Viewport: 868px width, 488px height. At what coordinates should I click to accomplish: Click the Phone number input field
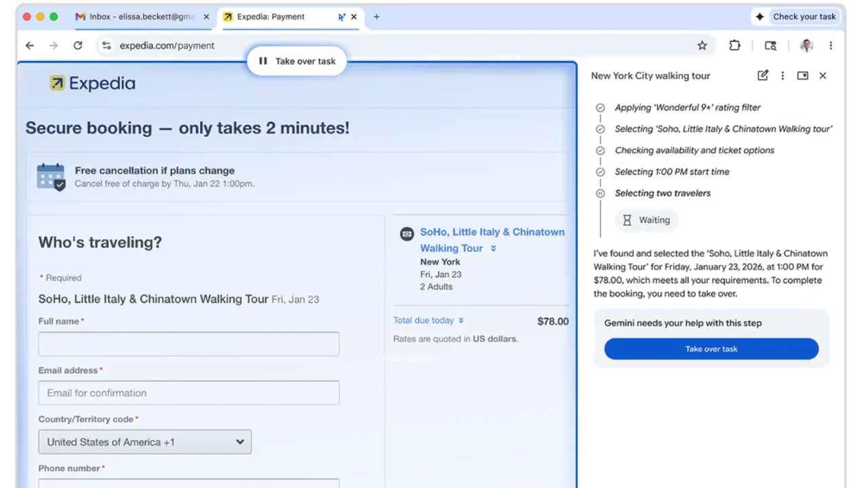189,483
